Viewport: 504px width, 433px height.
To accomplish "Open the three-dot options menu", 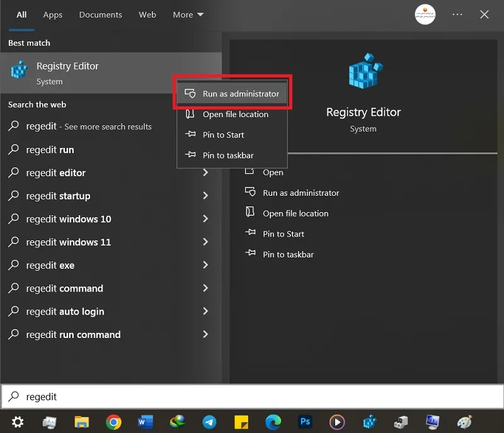I will tap(457, 14).
